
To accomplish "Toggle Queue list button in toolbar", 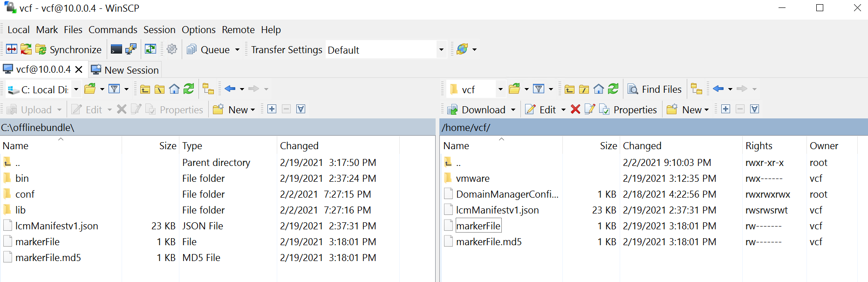I will click(209, 49).
